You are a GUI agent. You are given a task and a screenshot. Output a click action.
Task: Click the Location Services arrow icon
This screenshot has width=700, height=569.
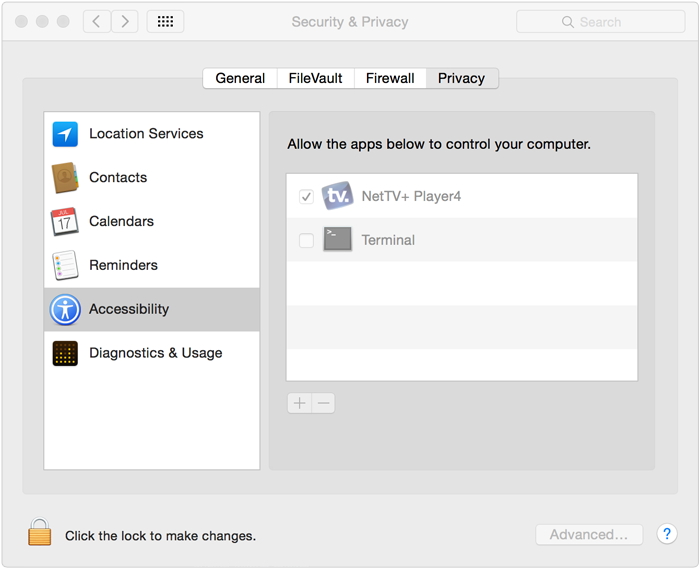[x=65, y=134]
